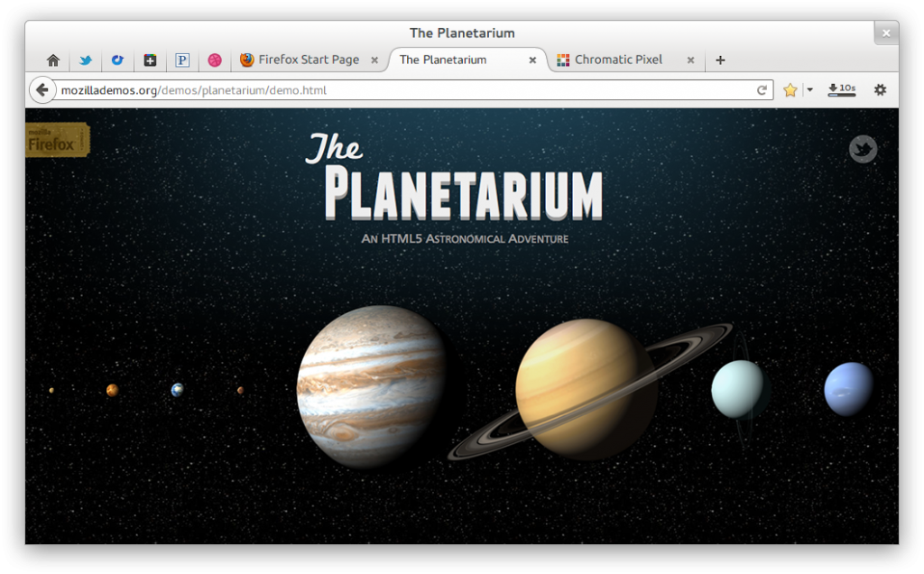Open a new tab with plus
This screenshot has height=574, width=924.
click(x=720, y=60)
